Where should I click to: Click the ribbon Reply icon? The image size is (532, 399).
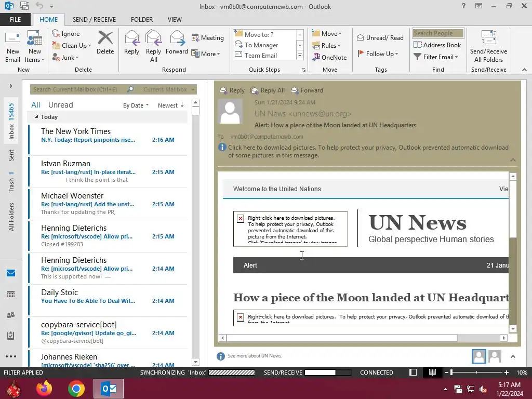pos(131,43)
